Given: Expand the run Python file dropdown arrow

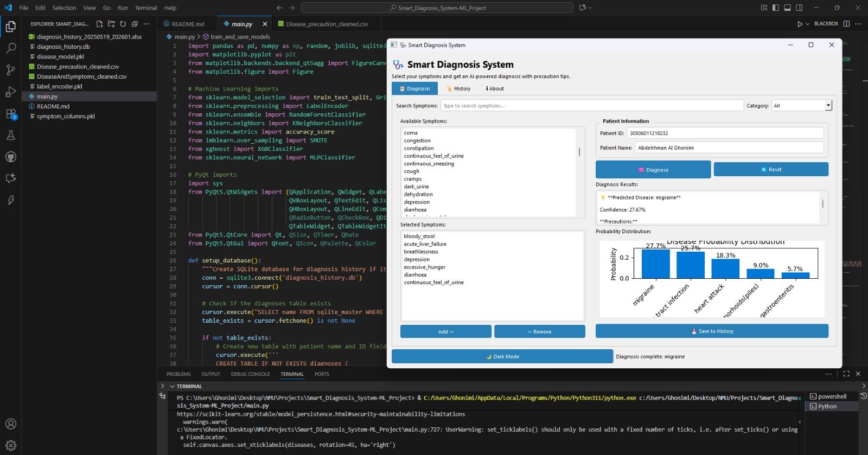Looking at the screenshot, I should 807,24.
